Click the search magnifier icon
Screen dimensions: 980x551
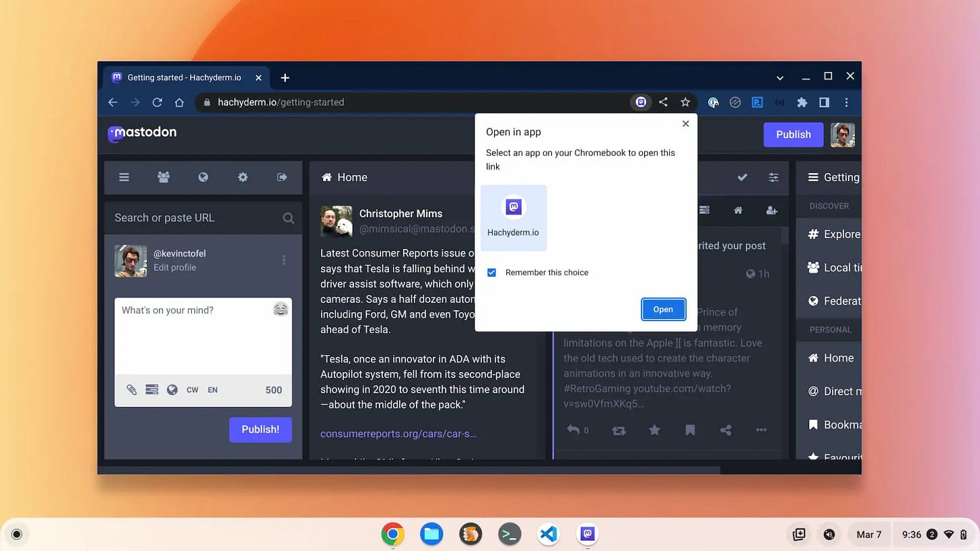point(288,218)
